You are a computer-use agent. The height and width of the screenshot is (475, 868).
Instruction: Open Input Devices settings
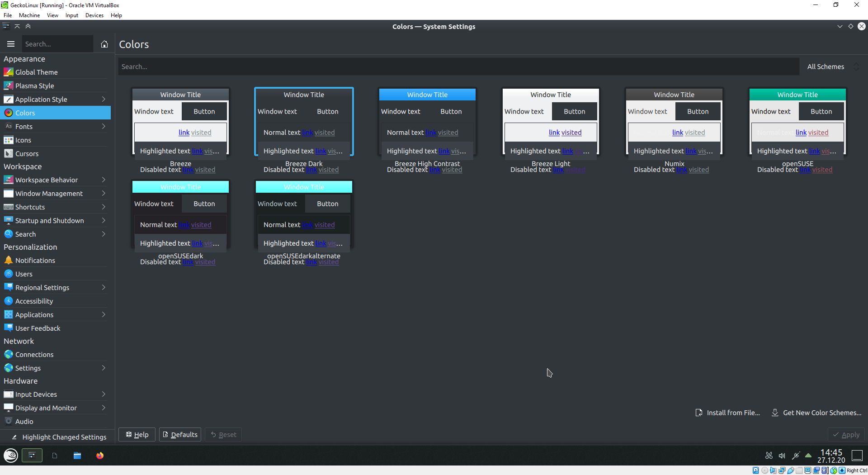tap(55, 394)
